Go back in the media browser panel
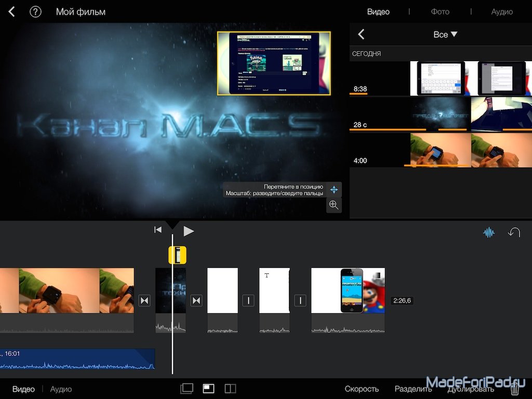The image size is (532, 399). pyautogui.click(x=361, y=34)
